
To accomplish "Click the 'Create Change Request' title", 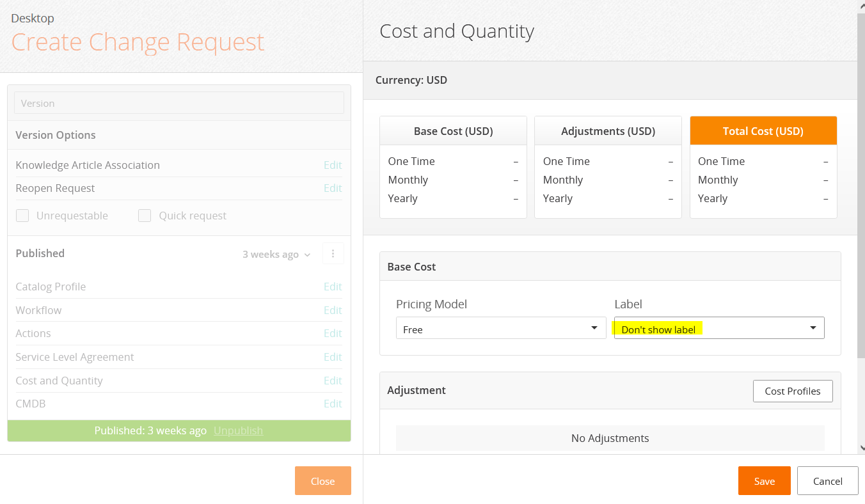I will point(138,42).
